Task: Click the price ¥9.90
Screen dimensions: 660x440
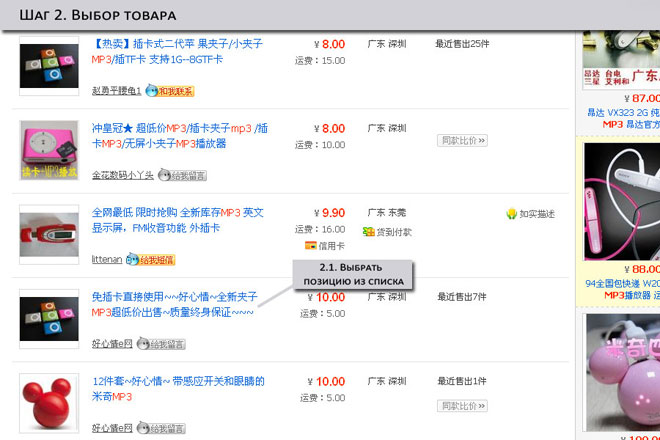Action: click(x=329, y=213)
